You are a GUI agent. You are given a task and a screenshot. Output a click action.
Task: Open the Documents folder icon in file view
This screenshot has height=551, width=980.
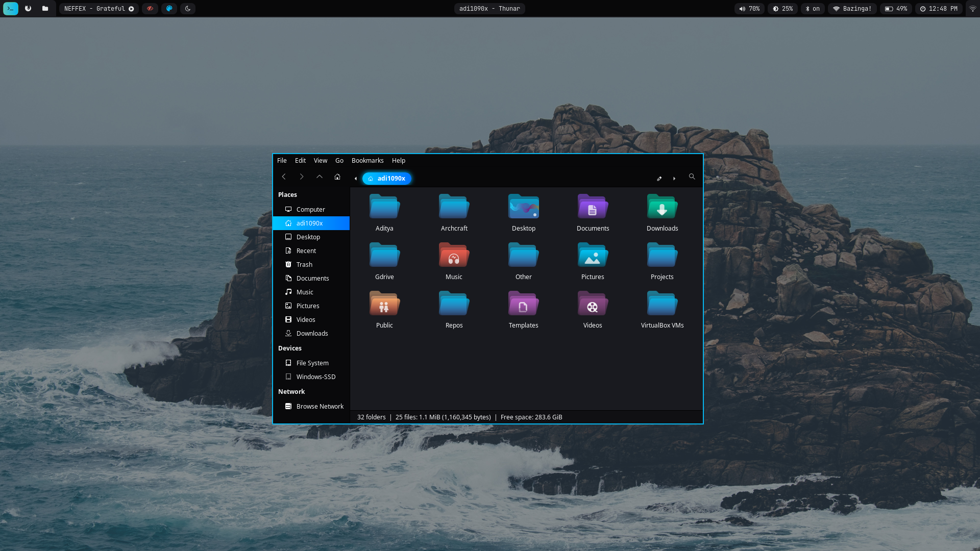click(x=593, y=213)
